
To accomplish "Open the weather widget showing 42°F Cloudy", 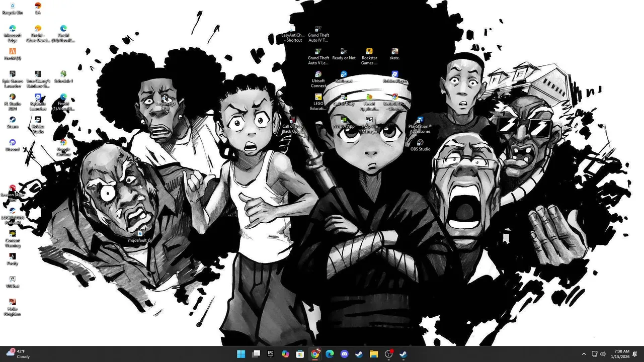I will click(19, 354).
